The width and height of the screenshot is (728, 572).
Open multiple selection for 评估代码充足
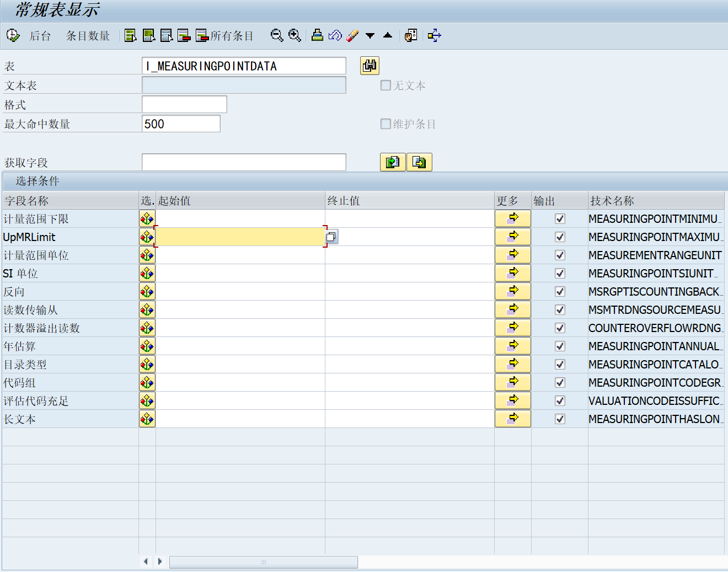[x=513, y=400]
